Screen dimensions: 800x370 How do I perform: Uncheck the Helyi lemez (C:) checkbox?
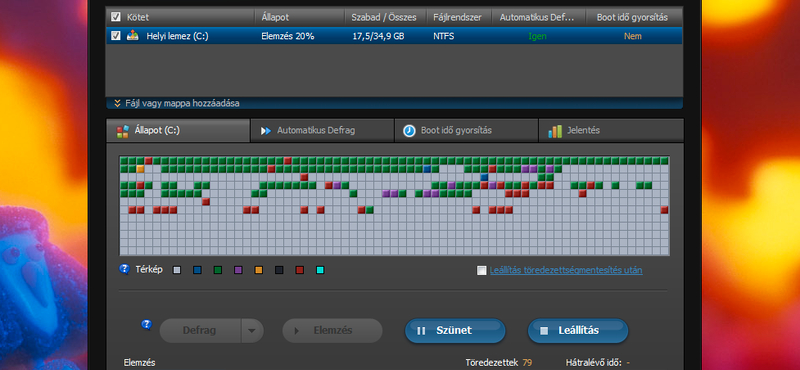[x=115, y=36]
